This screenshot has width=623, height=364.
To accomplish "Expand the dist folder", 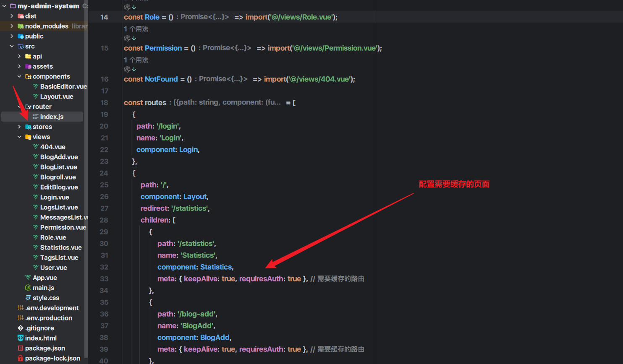I will [12, 16].
